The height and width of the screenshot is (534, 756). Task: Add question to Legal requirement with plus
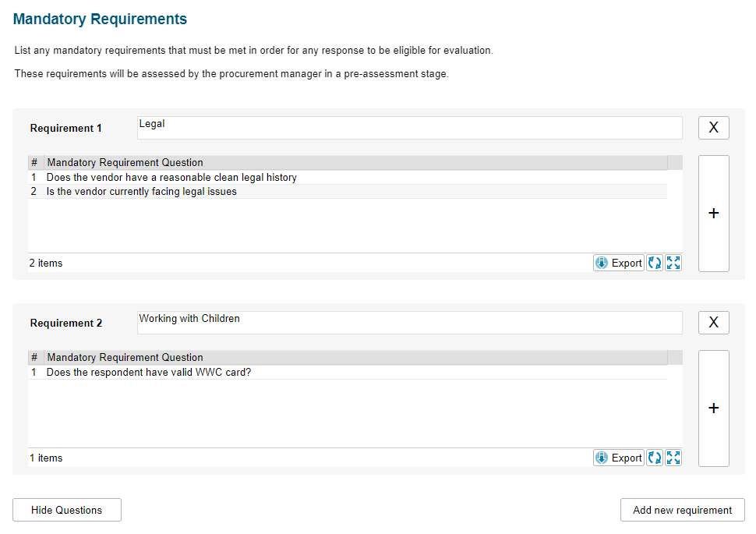(x=714, y=214)
